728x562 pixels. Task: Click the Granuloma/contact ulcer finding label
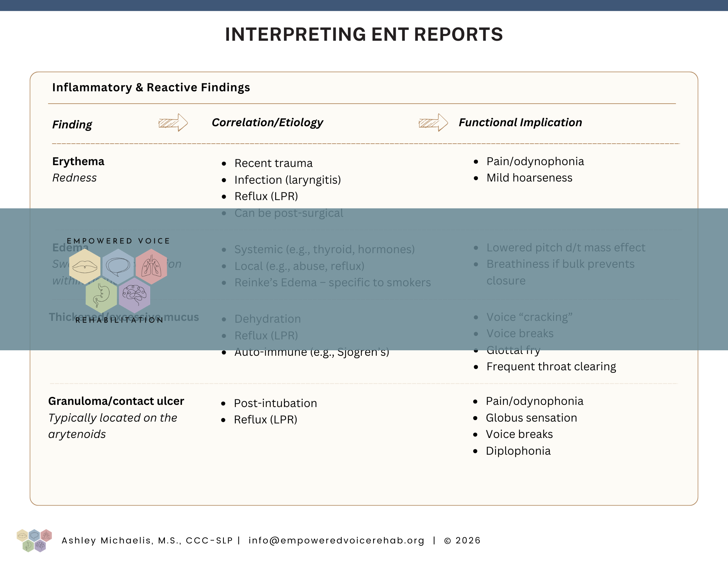[x=116, y=401]
